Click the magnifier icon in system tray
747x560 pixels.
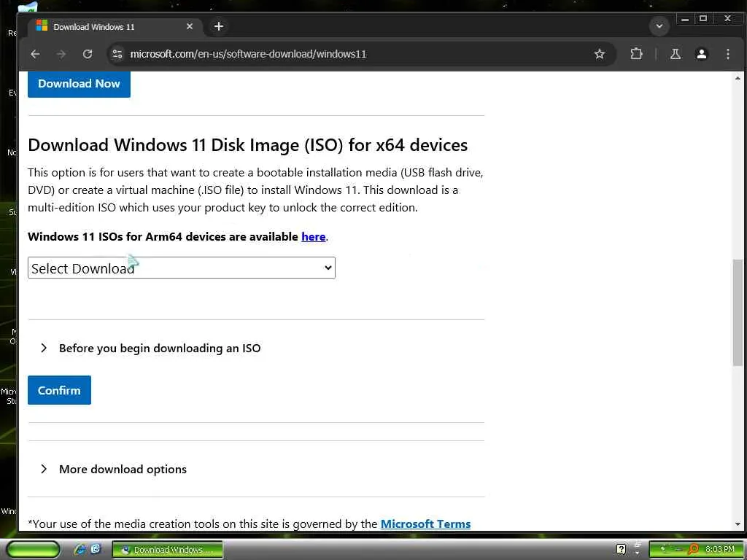coord(693,550)
